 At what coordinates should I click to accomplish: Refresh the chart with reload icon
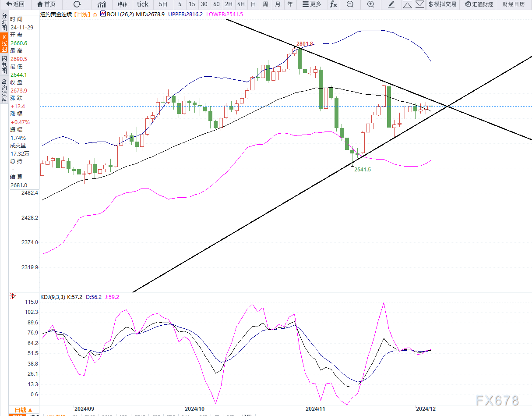coord(77,4)
